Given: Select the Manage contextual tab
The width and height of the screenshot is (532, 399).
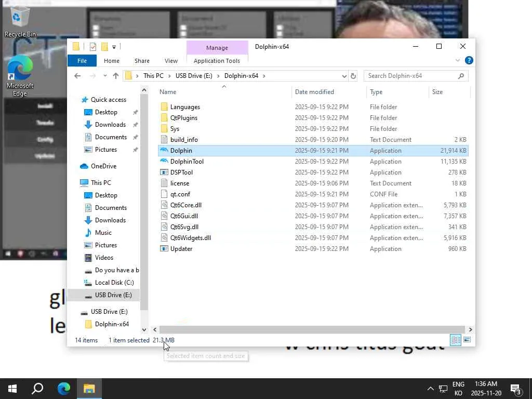Looking at the screenshot, I should pos(217,48).
